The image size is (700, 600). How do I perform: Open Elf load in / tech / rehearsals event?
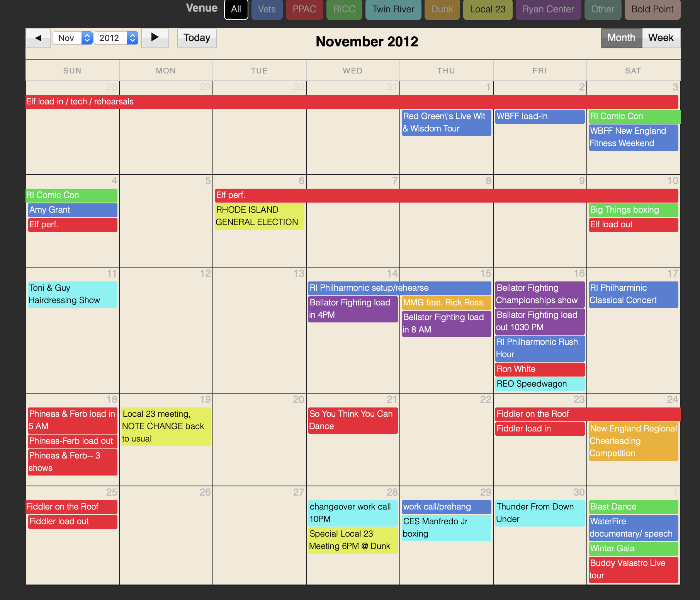coord(352,102)
